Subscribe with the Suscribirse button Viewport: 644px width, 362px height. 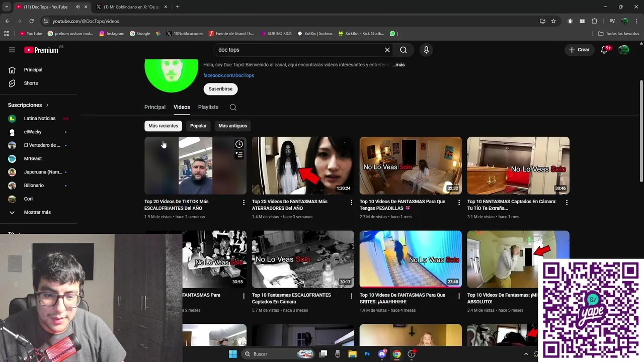(x=220, y=89)
